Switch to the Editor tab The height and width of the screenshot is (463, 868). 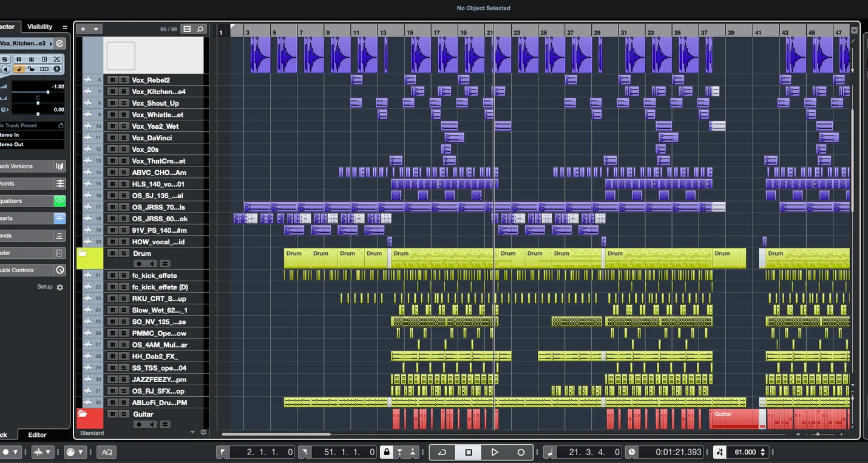tap(37, 434)
